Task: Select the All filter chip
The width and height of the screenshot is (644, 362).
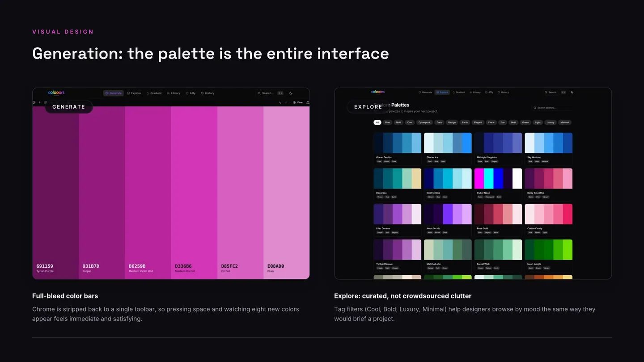Action: [x=377, y=122]
